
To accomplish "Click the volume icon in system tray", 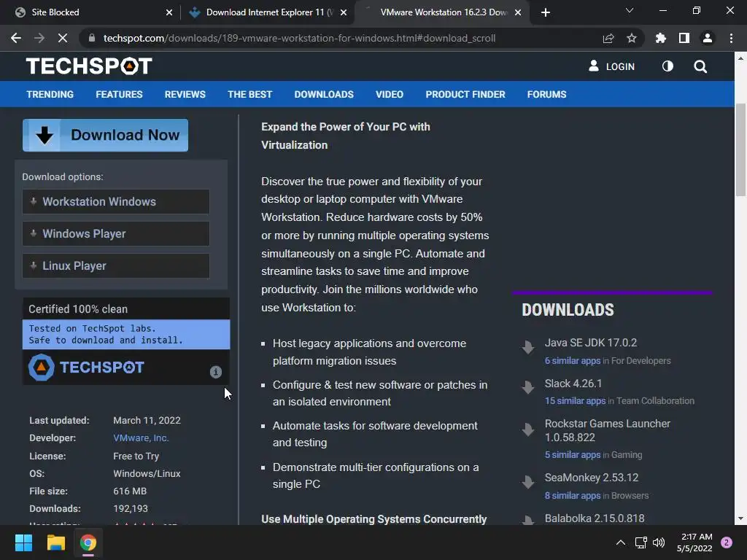I will (x=659, y=542).
